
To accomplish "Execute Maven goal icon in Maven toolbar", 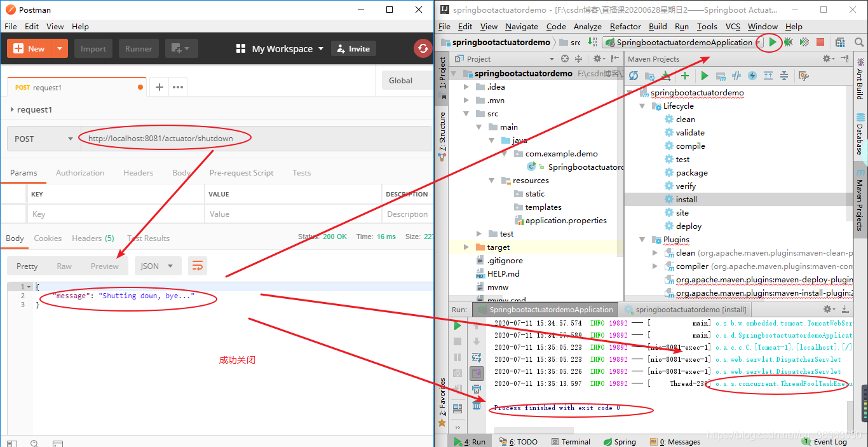I will click(721, 76).
